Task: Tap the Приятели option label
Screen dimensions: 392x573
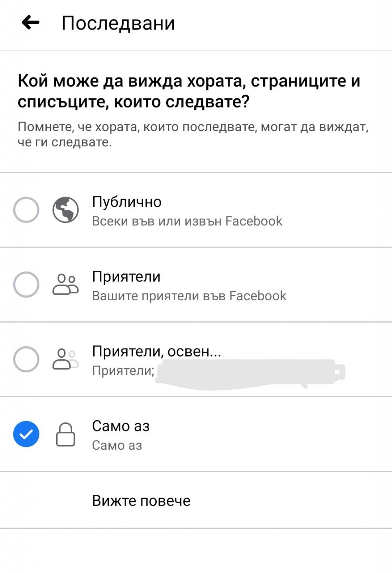Action: pos(126,276)
